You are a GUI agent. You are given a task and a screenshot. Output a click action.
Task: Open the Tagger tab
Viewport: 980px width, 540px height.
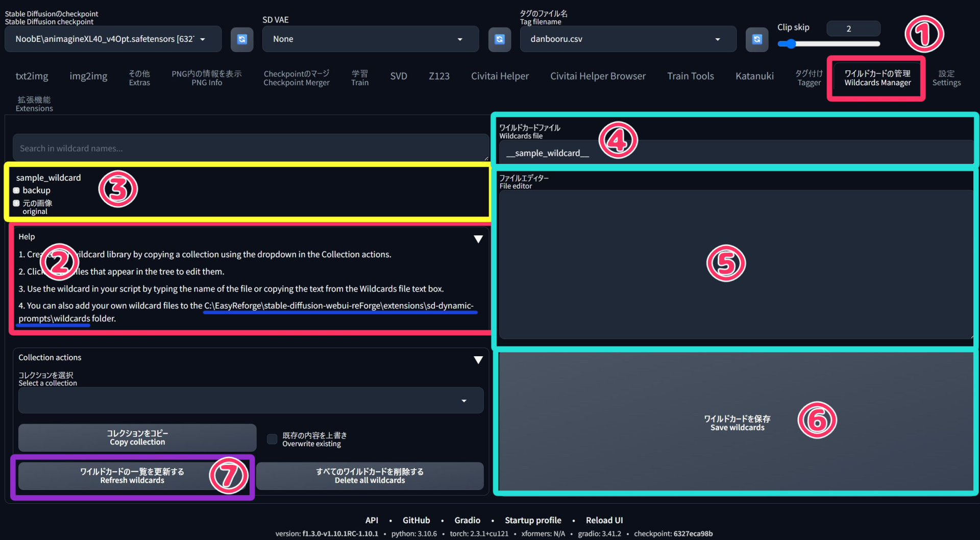coord(809,78)
